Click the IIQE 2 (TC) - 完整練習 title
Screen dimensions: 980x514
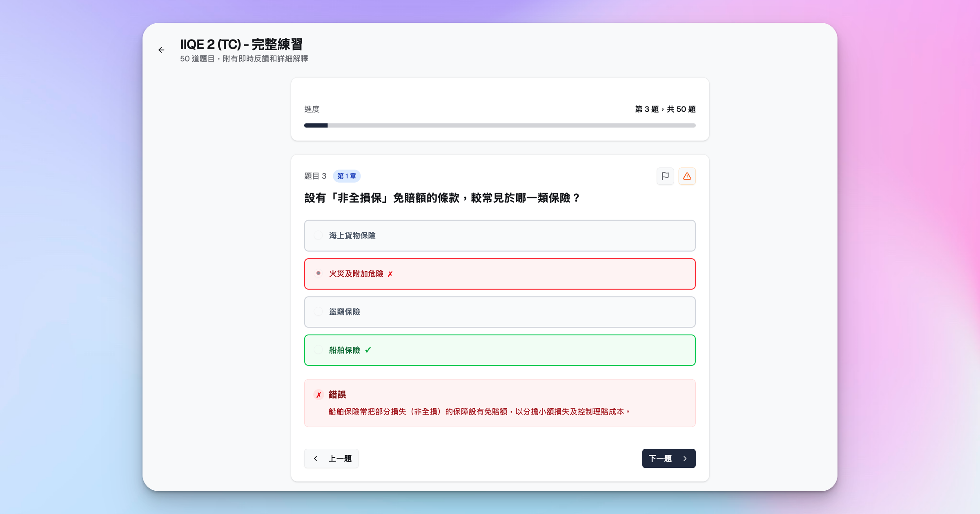pyautogui.click(x=241, y=44)
